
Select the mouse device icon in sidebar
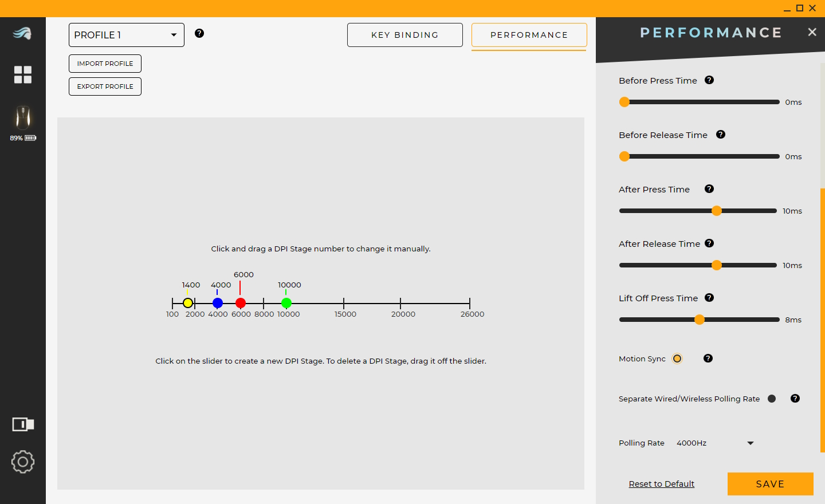tap(23, 117)
